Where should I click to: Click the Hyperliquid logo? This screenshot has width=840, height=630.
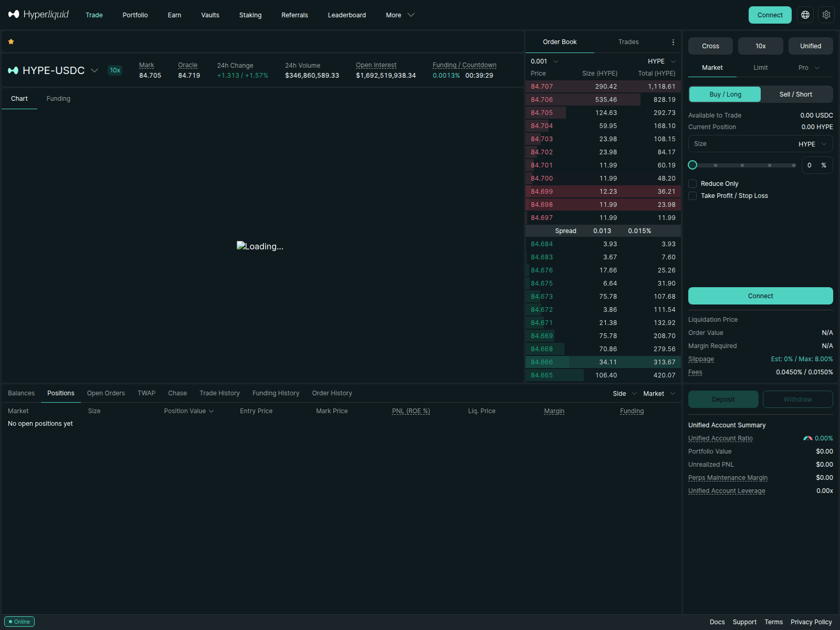(38, 14)
